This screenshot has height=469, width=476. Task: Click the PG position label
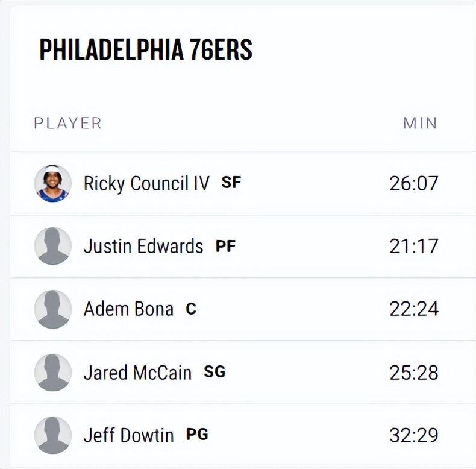197,434
